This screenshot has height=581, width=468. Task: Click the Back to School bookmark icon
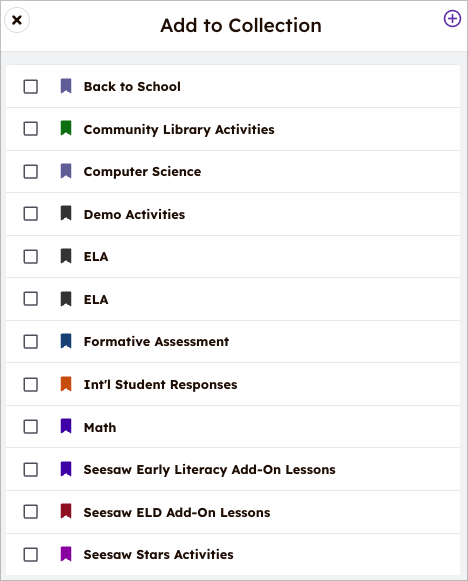[66, 86]
